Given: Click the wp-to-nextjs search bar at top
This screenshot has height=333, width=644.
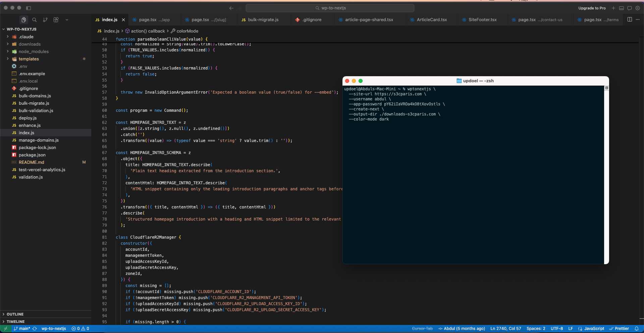Looking at the screenshot, I should (x=330, y=8).
